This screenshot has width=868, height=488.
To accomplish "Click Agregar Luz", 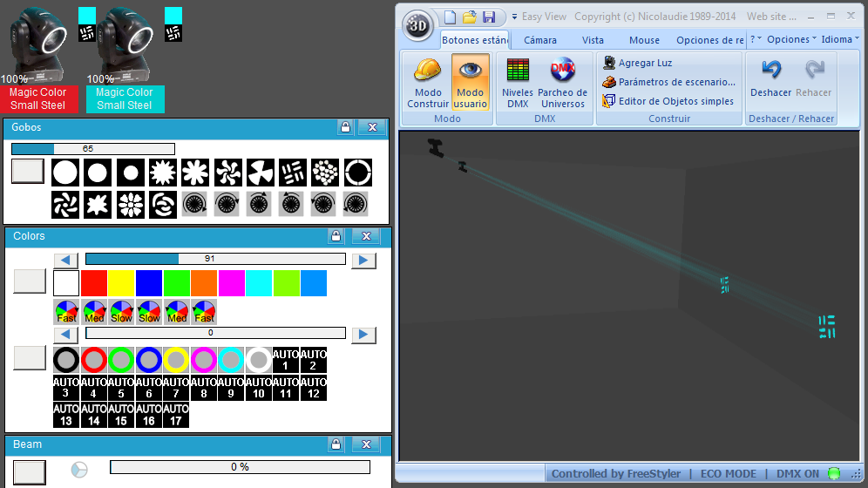I will (637, 63).
